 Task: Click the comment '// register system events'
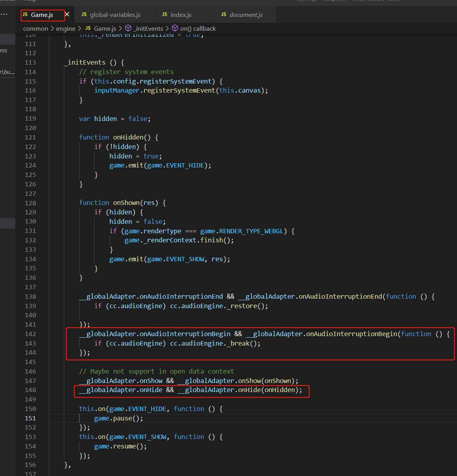[126, 72]
